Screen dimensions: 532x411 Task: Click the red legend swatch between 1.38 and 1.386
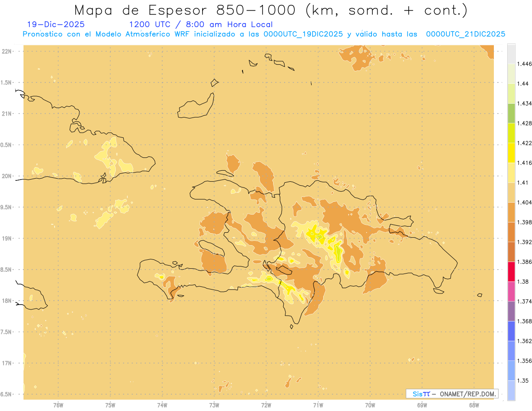point(511,272)
